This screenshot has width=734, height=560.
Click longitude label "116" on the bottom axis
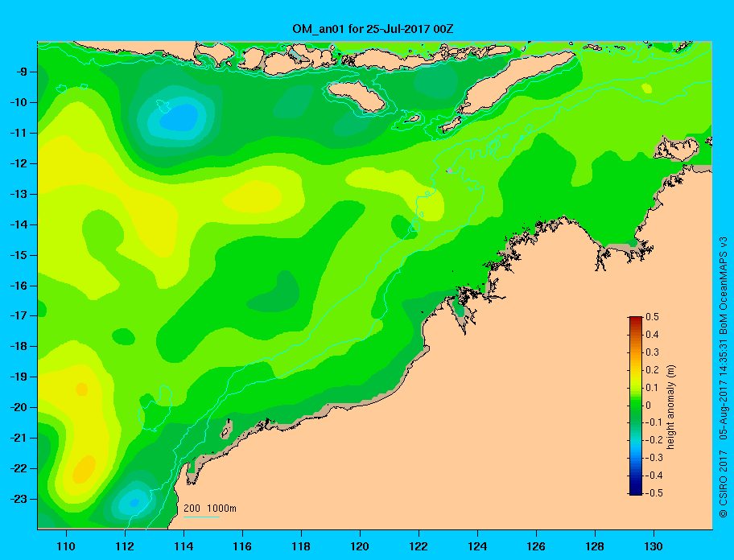(242, 546)
